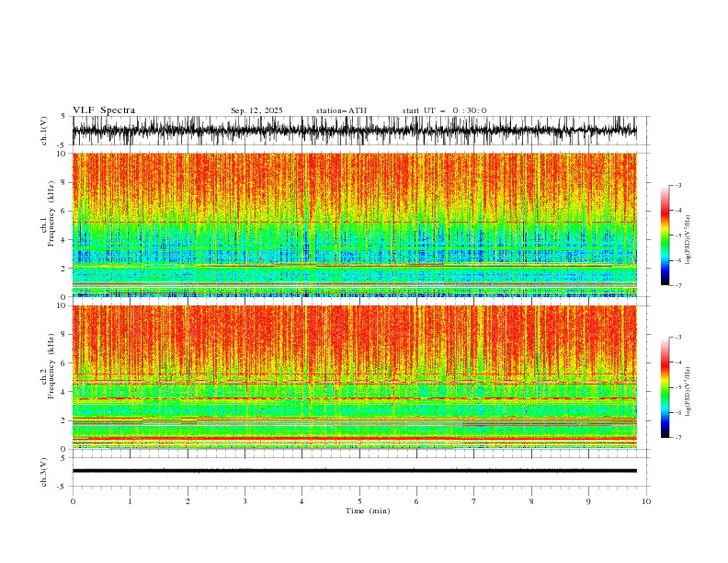The image size is (728, 563).
Task: Click the "ch.2 Frequency (kHz)" axis label
Action: 48,366
